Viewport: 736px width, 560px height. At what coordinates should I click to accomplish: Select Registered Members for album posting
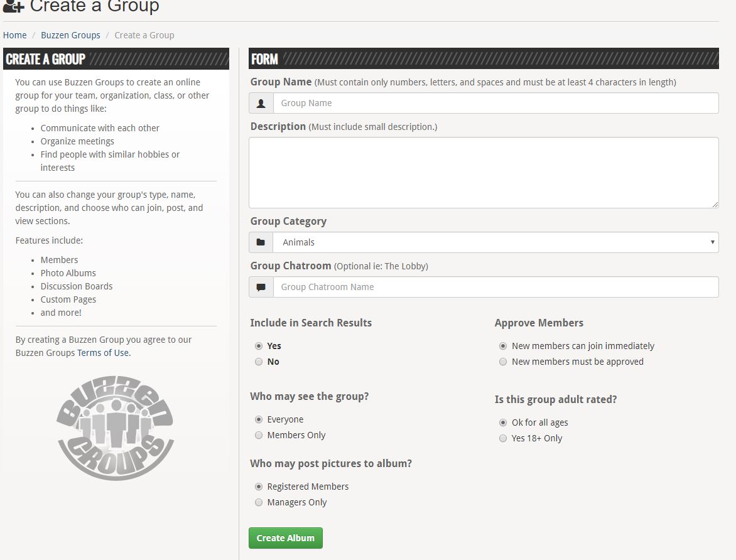pos(259,487)
